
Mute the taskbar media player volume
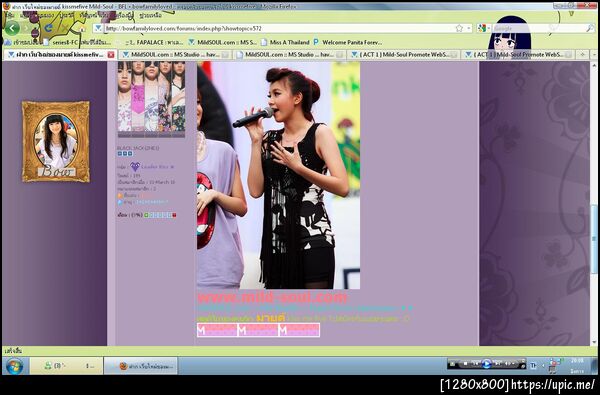tap(507, 364)
